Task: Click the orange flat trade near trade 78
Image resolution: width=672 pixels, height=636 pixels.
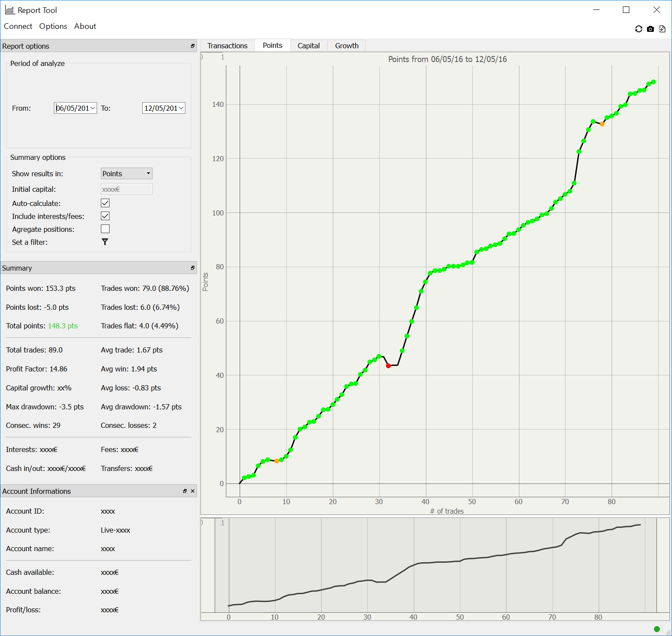Action: [602, 124]
